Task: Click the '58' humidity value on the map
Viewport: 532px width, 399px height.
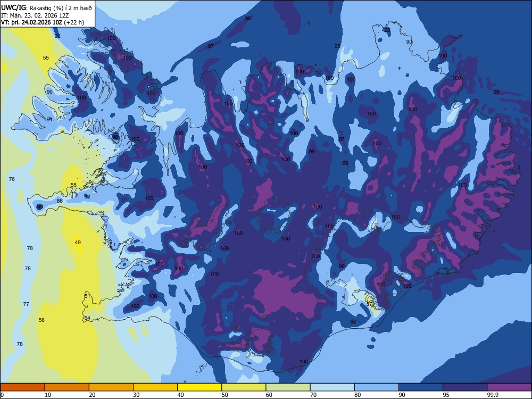Action: tap(41, 320)
